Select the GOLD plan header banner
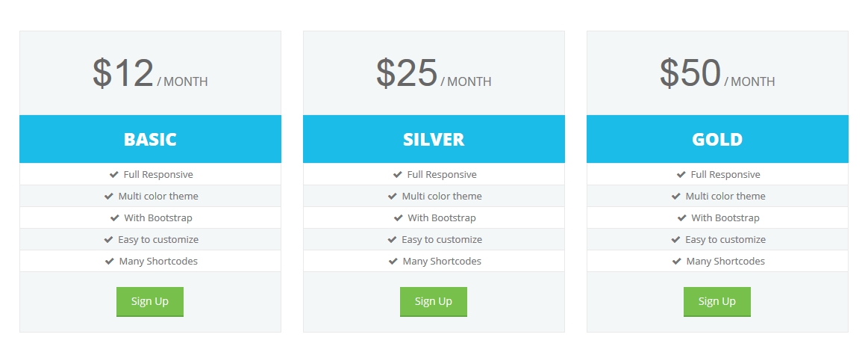868x355 pixels. (x=717, y=139)
